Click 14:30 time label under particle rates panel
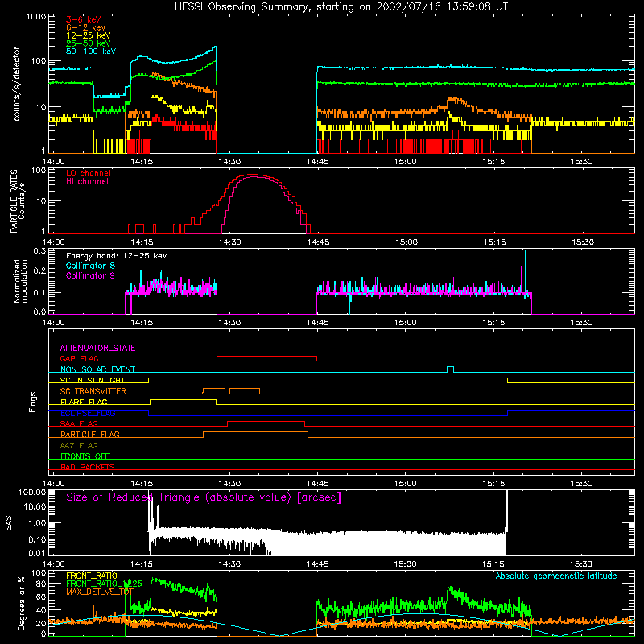Viewport: 644px width, 644px height. (229, 242)
